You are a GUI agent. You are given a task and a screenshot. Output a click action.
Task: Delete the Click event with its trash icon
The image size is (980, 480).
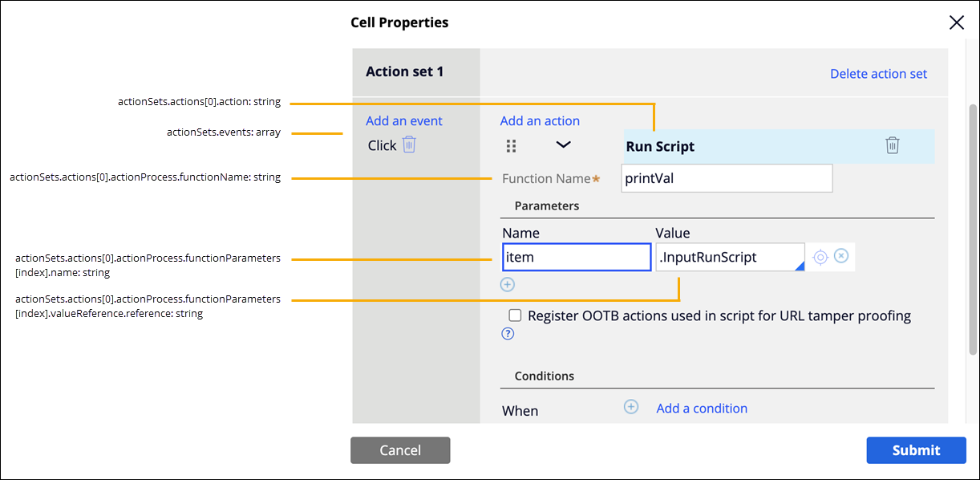point(409,145)
